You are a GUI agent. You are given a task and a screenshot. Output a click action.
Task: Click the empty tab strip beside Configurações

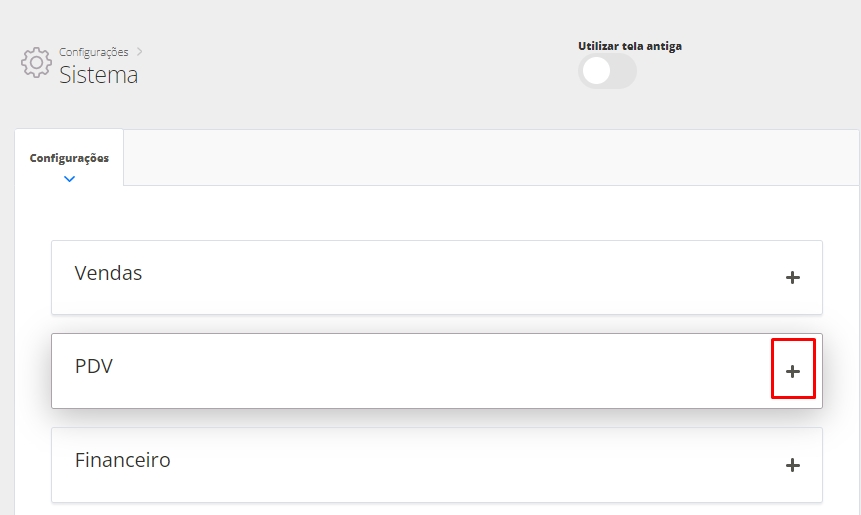490,158
